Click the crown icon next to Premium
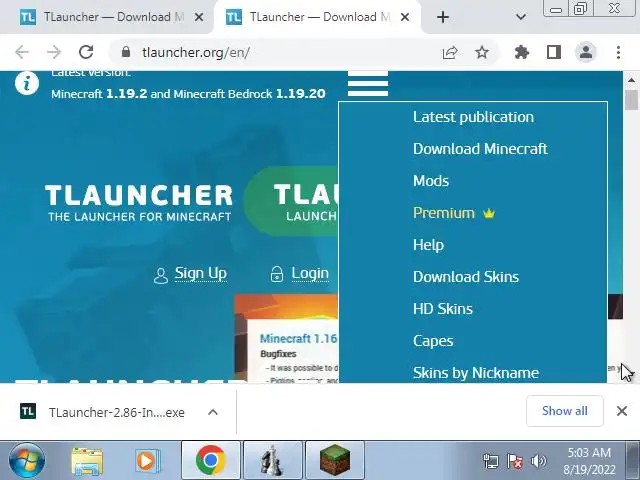Image resolution: width=640 pixels, height=480 pixels. pyautogui.click(x=489, y=213)
